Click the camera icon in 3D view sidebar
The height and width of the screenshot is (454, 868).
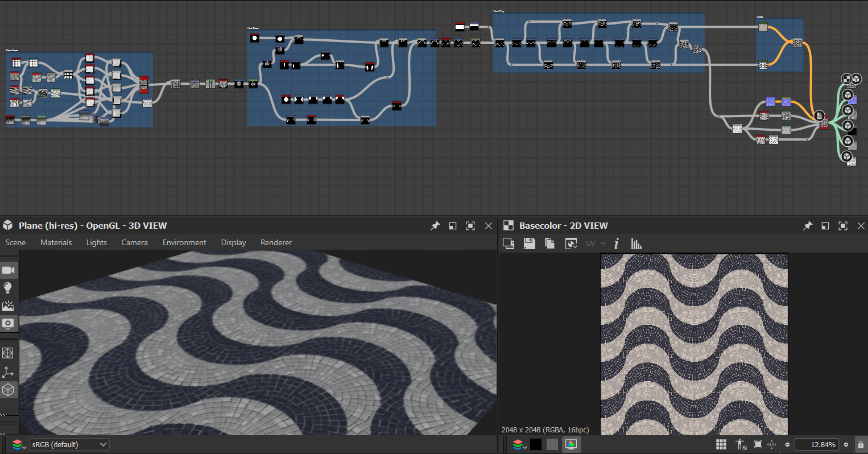[9, 270]
